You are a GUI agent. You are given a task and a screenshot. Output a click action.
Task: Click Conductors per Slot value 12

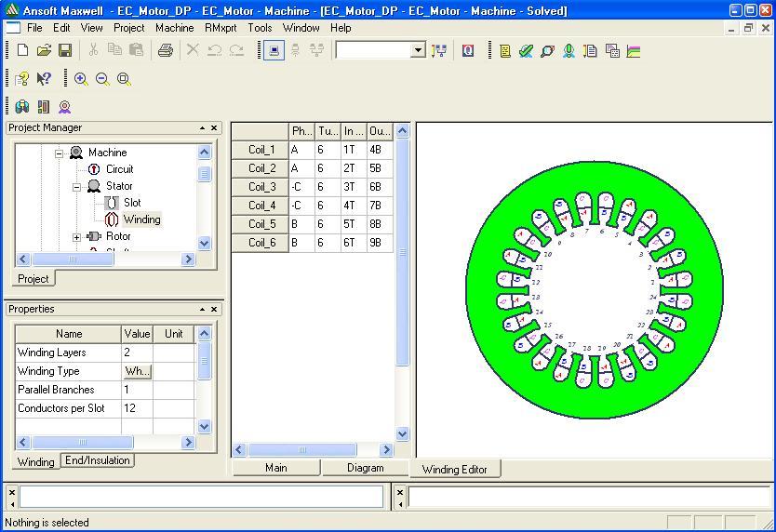[137, 408]
